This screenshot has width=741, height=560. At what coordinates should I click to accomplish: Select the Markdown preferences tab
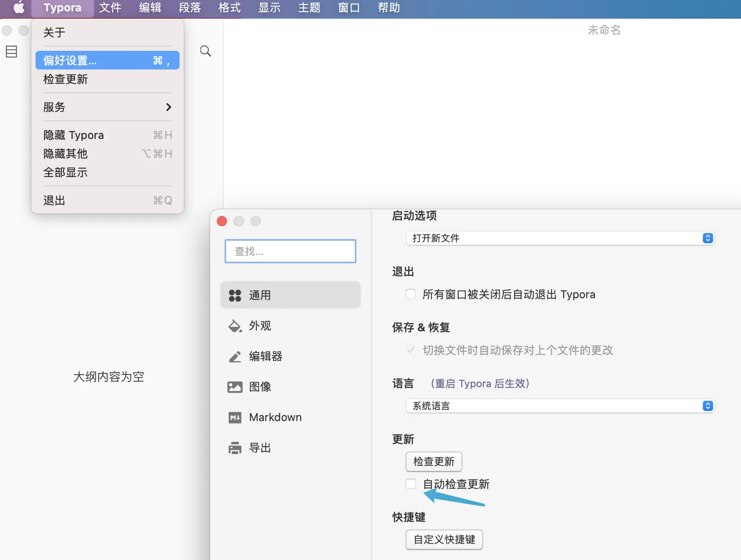point(290,417)
